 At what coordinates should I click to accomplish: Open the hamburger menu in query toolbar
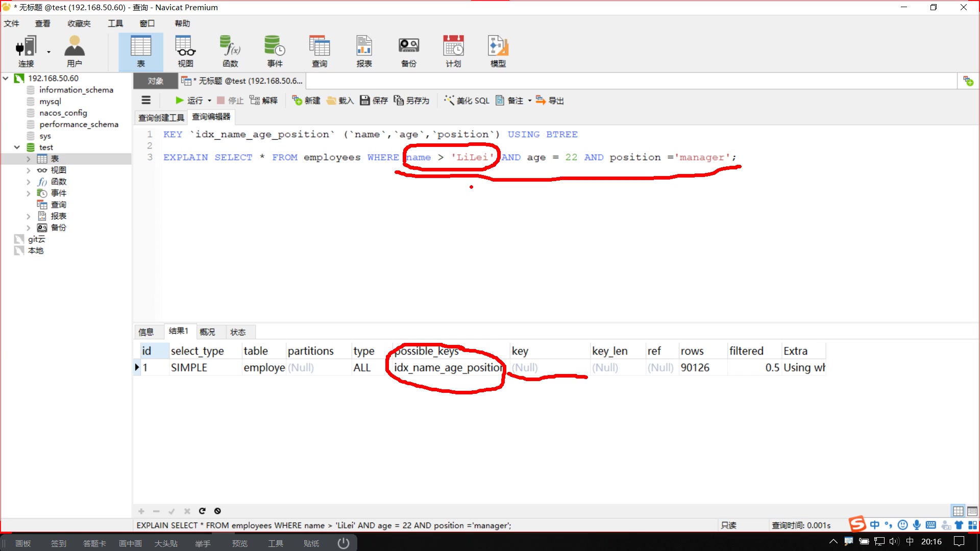click(146, 101)
